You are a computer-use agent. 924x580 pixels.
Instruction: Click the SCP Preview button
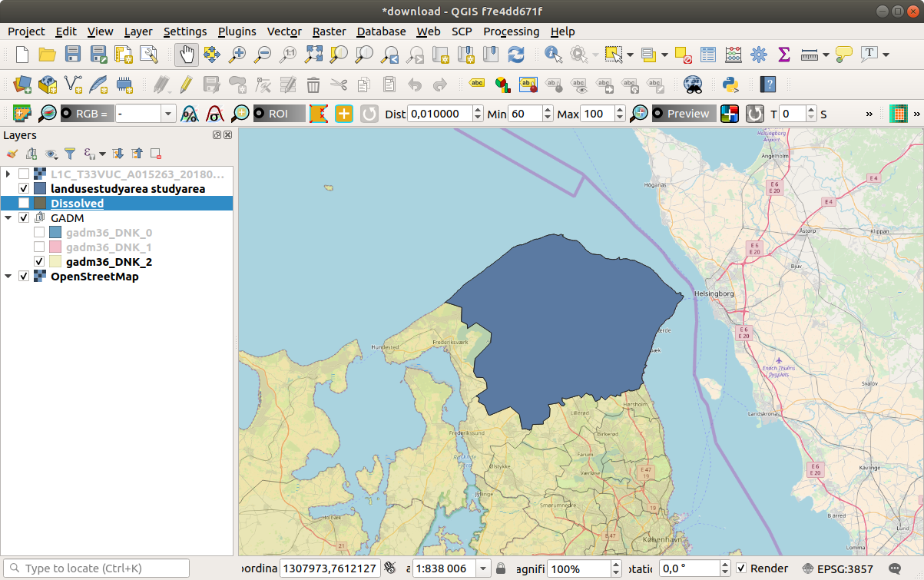tap(684, 114)
